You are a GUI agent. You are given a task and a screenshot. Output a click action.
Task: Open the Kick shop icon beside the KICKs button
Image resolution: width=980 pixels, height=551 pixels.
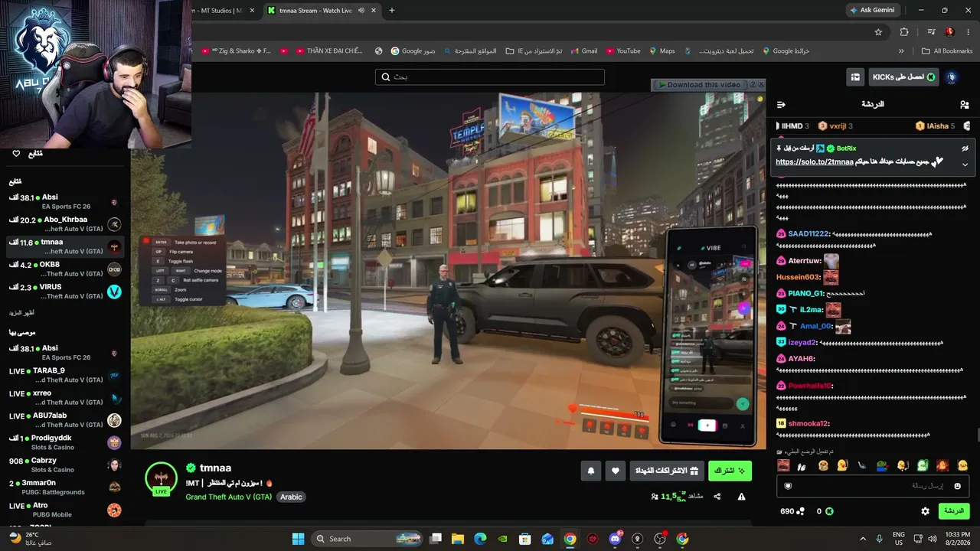pyautogui.click(x=854, y=77)
